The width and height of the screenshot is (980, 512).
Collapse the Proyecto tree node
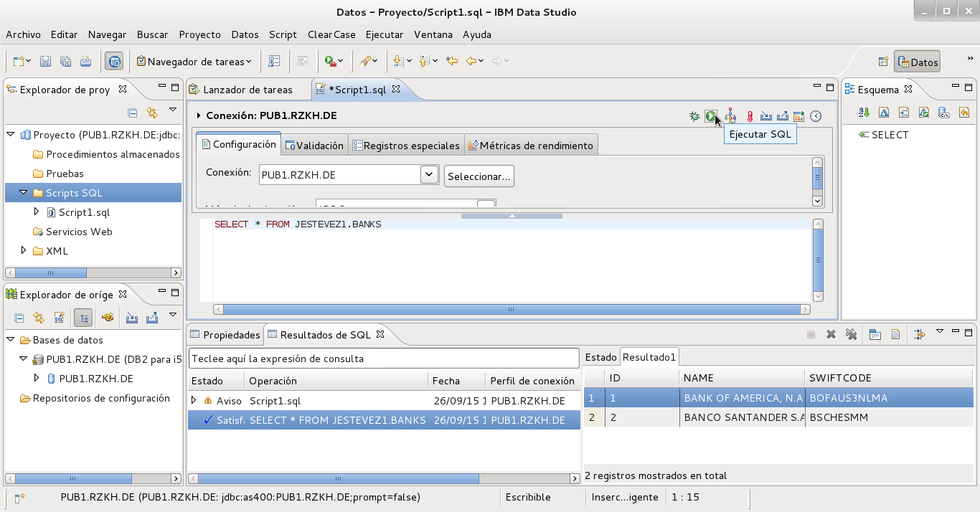[x=11, y=135]
